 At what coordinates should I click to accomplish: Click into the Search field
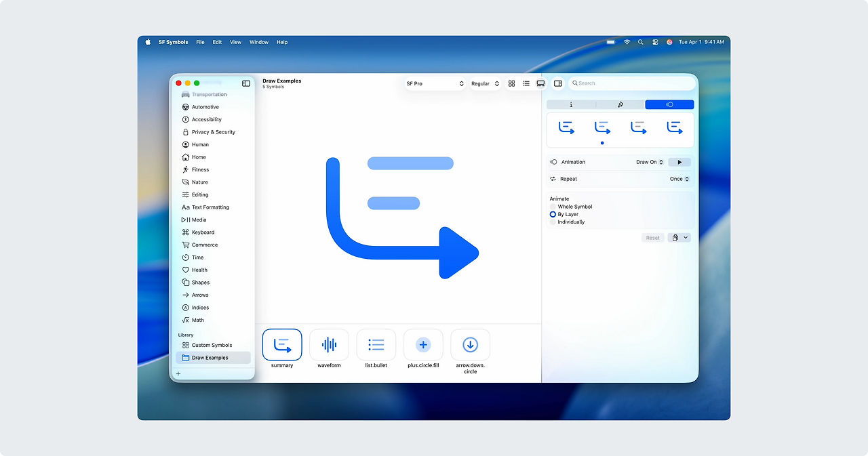[632, 83]
